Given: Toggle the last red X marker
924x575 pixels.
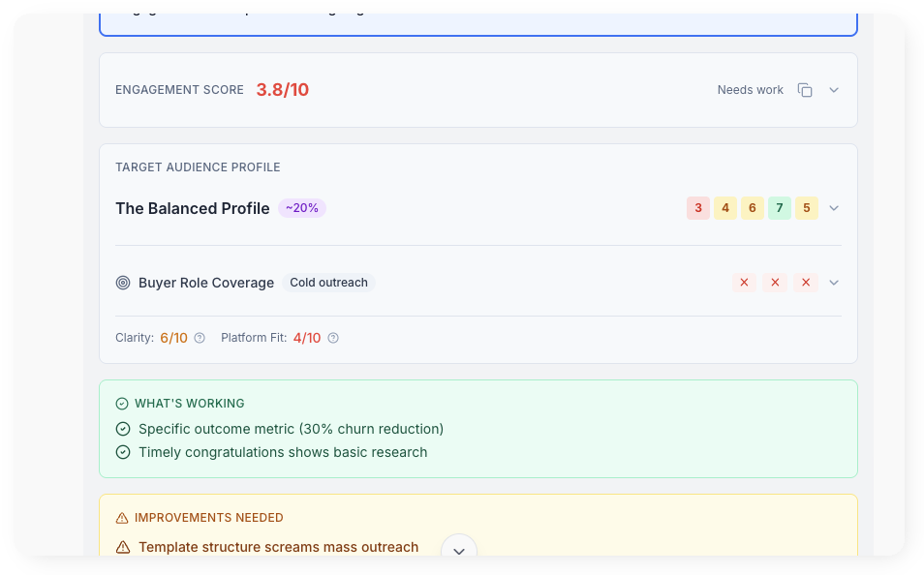Looking at the screenshot, I should [x=806, y=282].
